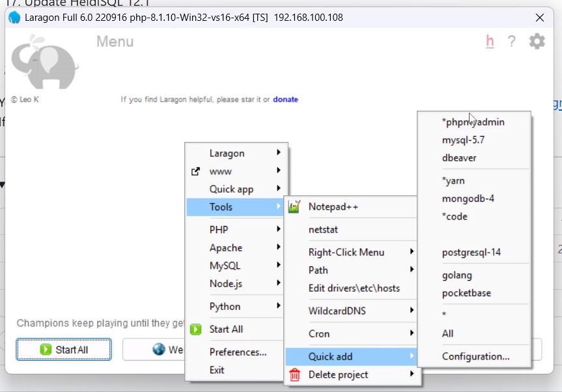
Task: Click the Notepad++ icon in Tools menu
Action: click(294, 207)
